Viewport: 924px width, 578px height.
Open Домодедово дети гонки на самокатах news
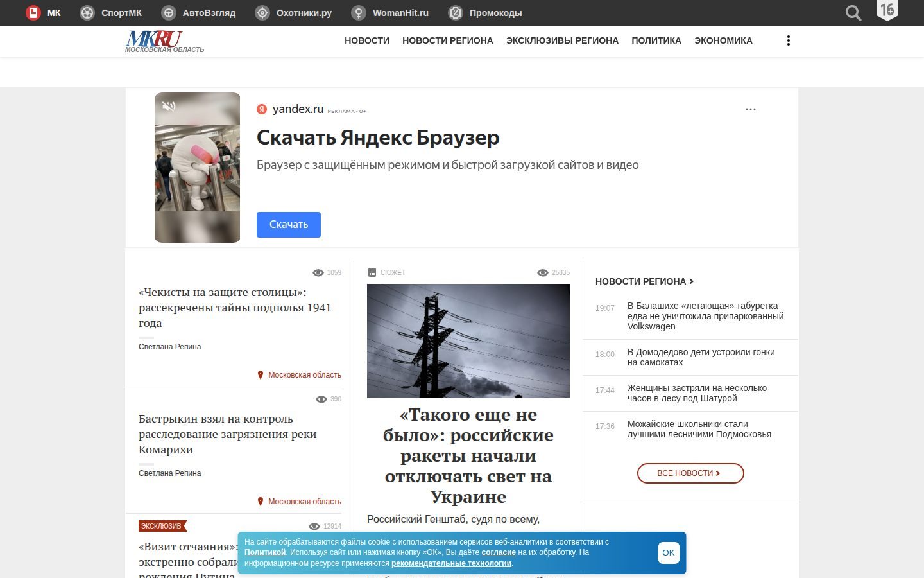click(x=701, y=357)
